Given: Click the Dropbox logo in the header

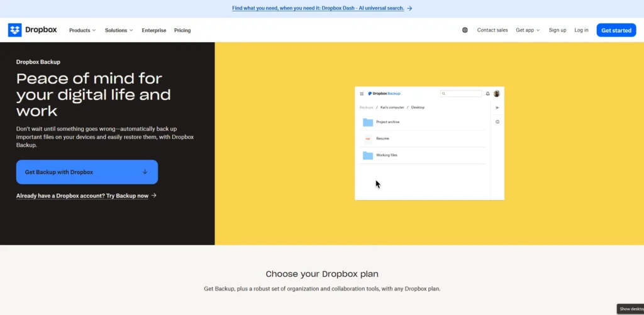Looking at the screenshot, I should point(33,30).
